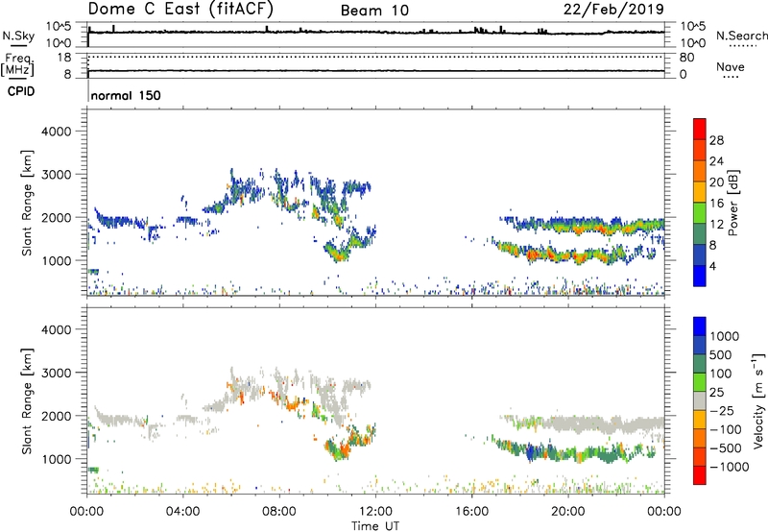Click the '20:00' time axis label
This screenshot has width=768, height=532.
pos(568,512)
